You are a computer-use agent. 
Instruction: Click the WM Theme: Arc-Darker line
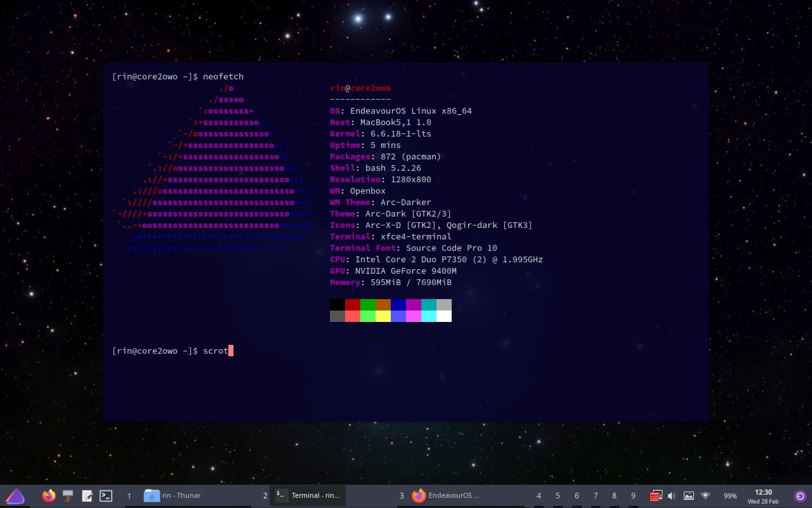[381, 202]
